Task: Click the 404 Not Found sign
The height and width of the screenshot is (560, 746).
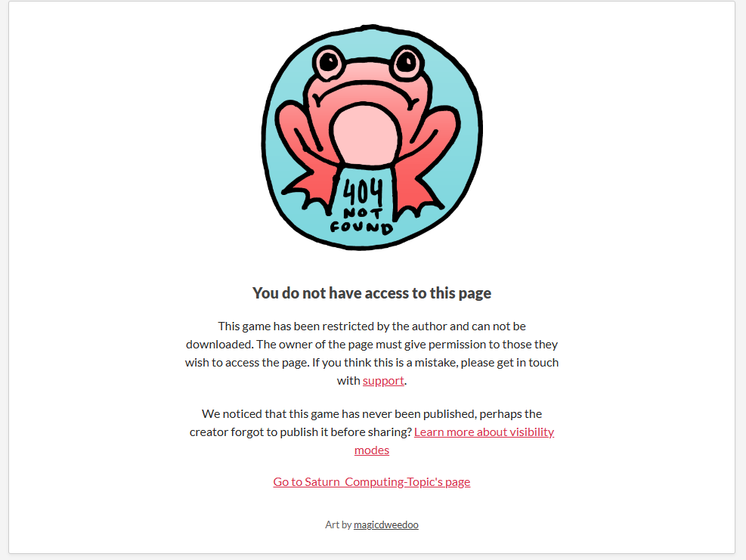Action: pos(364,200)
